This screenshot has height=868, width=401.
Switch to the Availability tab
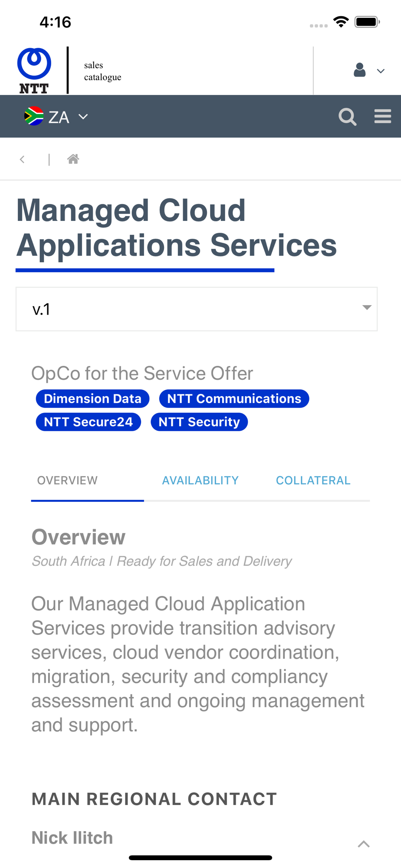(x=200, y=480)
